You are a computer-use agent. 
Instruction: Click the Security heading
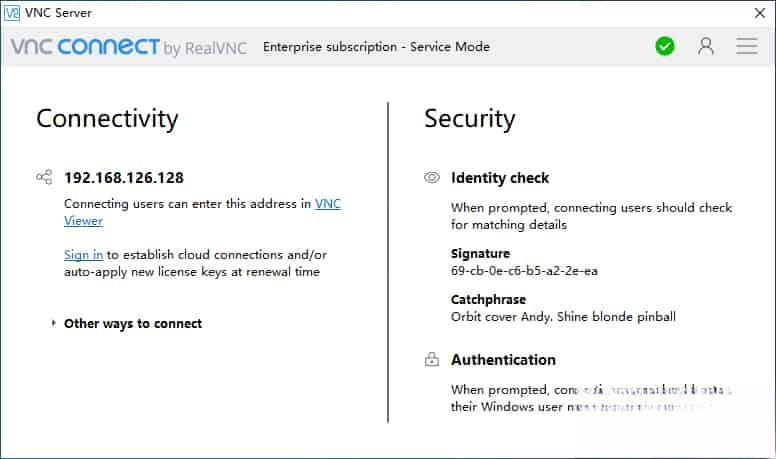pyautogui.click(x=470, y=119)
